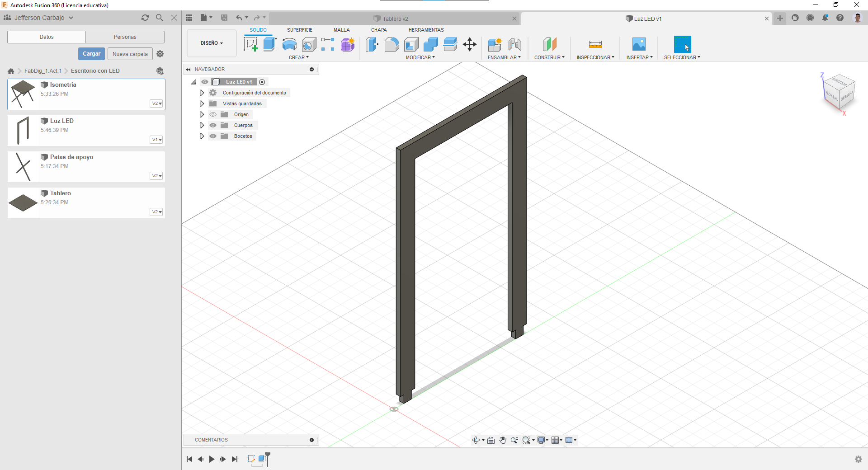Use the Shell tool
868x470 pixels.
point(411,44)
